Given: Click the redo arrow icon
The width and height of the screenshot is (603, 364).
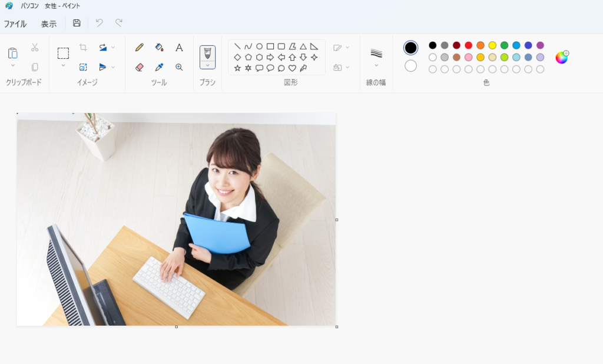Looking at the screenshot, I should [x=119, y=23].
